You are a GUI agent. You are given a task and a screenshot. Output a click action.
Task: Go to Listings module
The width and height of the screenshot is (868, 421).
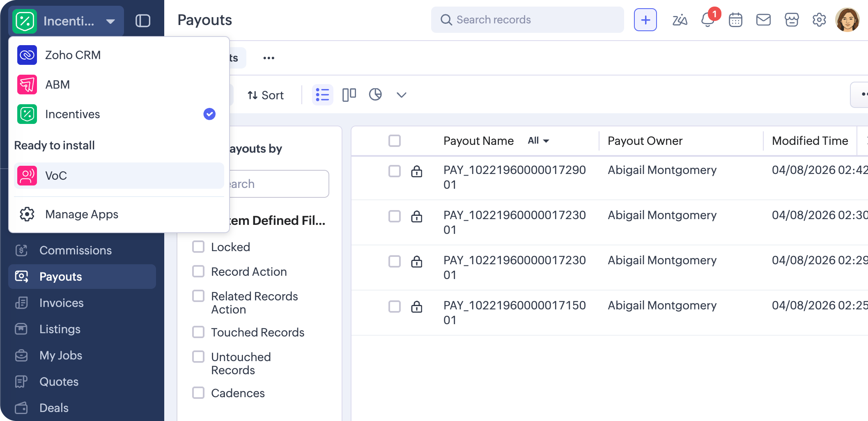(x=82, y=329)
